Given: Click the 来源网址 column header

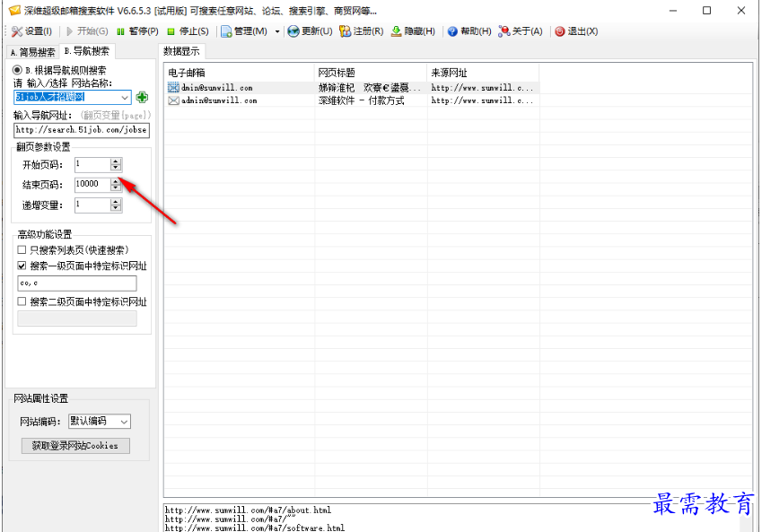Looking at the screenshot, I should [x=483, y=73].
